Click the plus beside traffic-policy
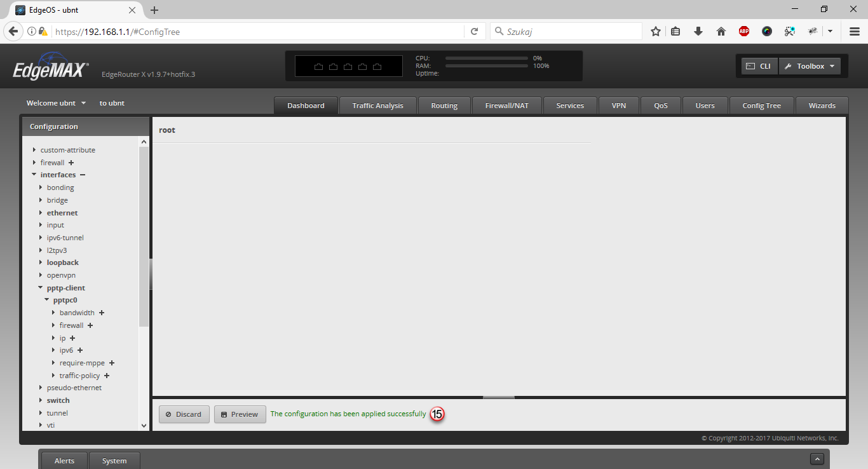The height and width of the screenshot is (469, 868). pyautogui.click(x=107, y=376)
